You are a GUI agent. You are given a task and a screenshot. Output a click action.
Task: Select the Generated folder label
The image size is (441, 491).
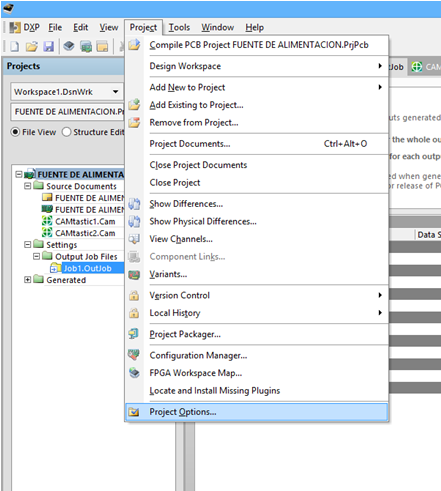pos(66,280)
